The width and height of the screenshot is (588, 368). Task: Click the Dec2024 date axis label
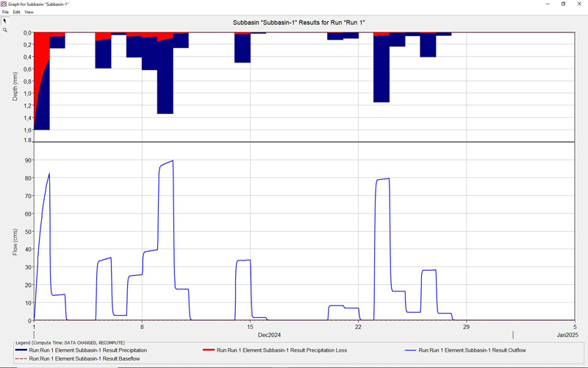(251, 334)
